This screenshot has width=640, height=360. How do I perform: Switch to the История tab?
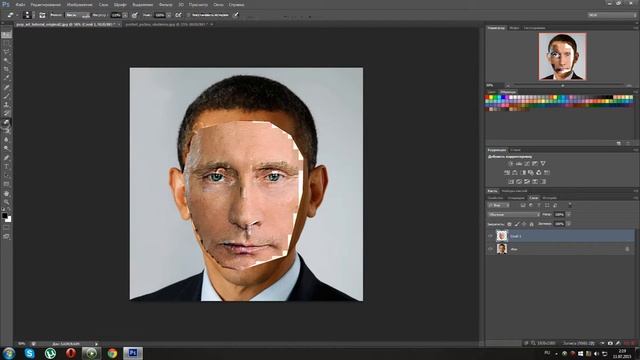(549, 198)
